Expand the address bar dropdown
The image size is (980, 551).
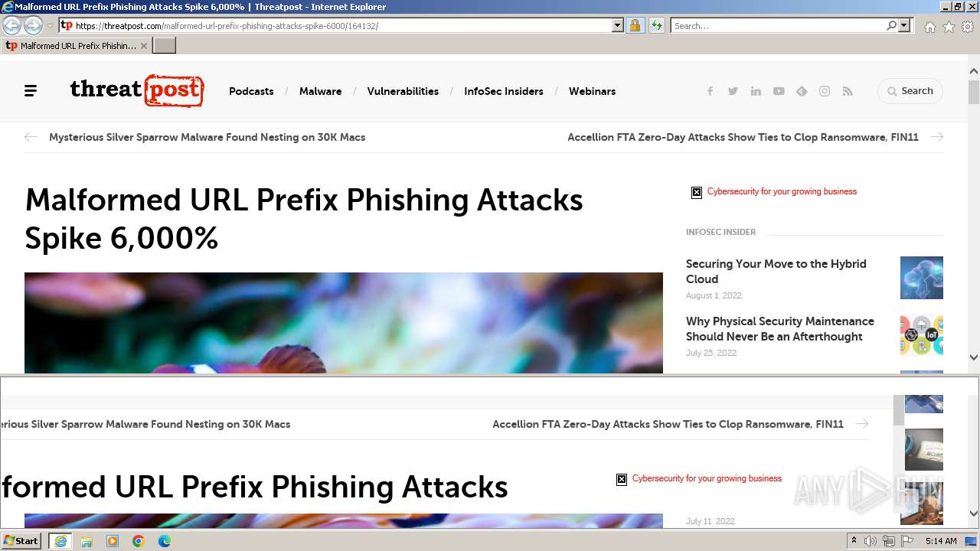[x=618, y=25]
